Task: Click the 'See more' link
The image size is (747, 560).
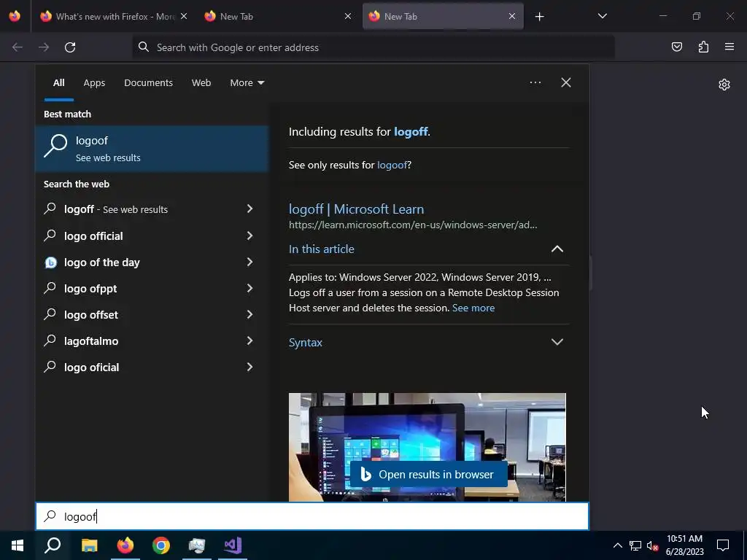Action: coord(473,308)
